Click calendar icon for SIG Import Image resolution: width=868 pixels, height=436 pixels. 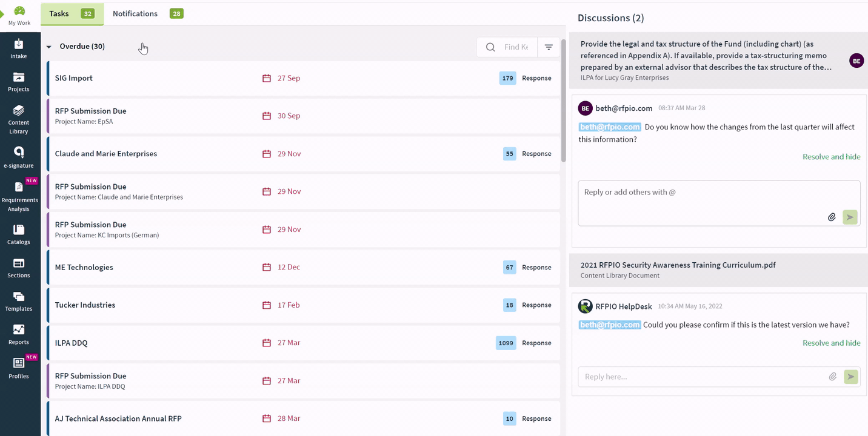tap(267, 78)
